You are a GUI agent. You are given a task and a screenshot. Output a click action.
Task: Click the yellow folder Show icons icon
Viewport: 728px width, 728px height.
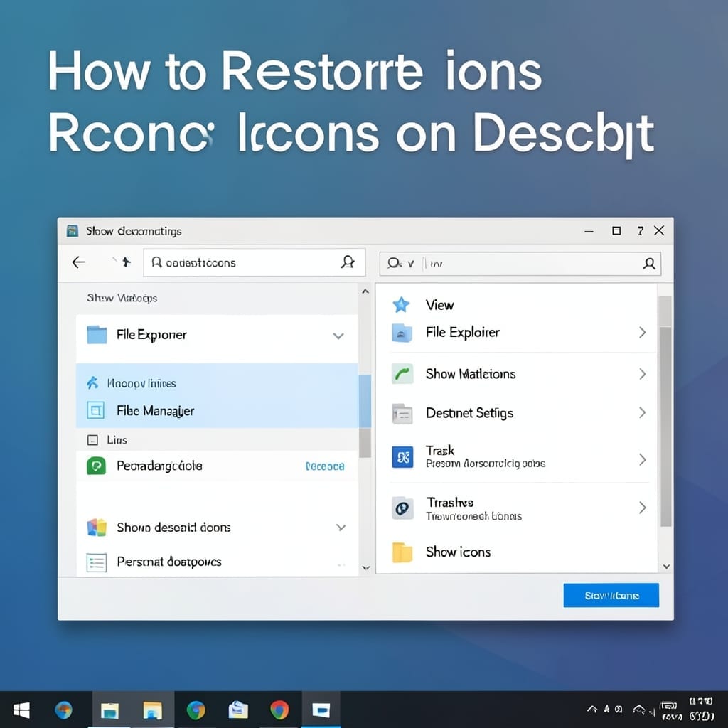402,552
